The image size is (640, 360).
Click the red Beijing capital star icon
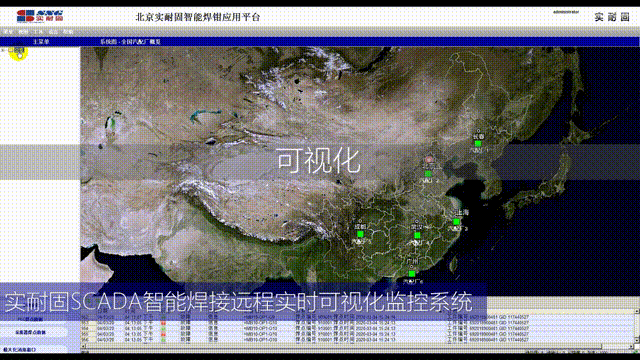click(429, 159)
